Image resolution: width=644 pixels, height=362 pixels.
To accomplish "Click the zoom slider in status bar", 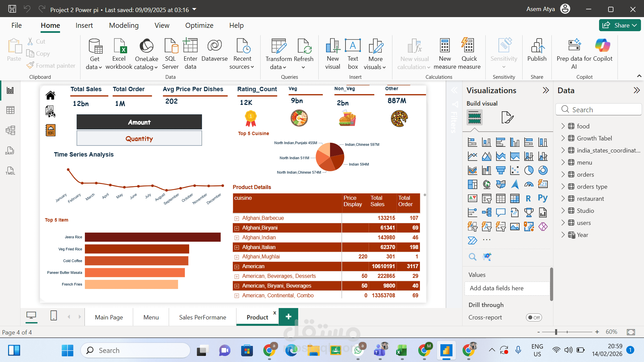I will pos(556,332).
